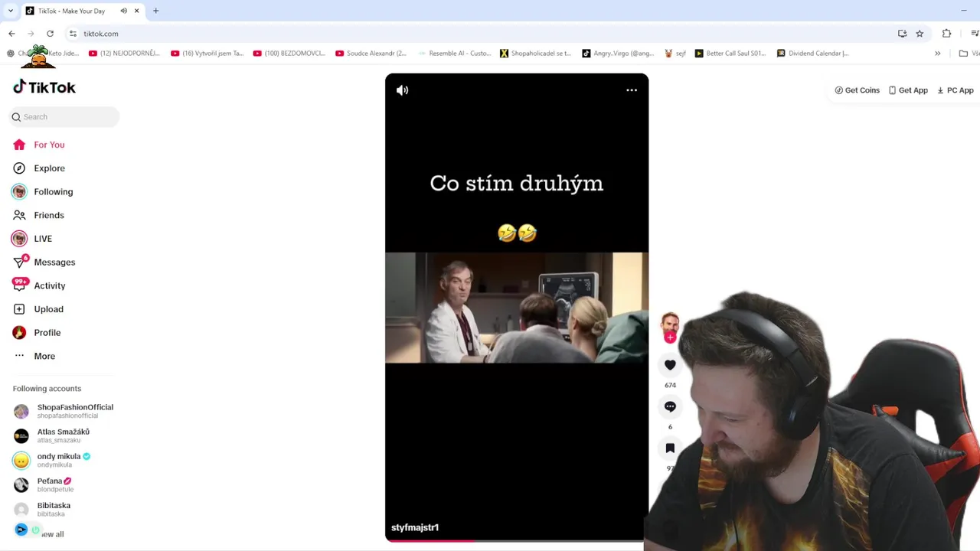Open BEZDOMOVCI... bookmark
Screen dimensions: 980x551
(x=289, y=54)
